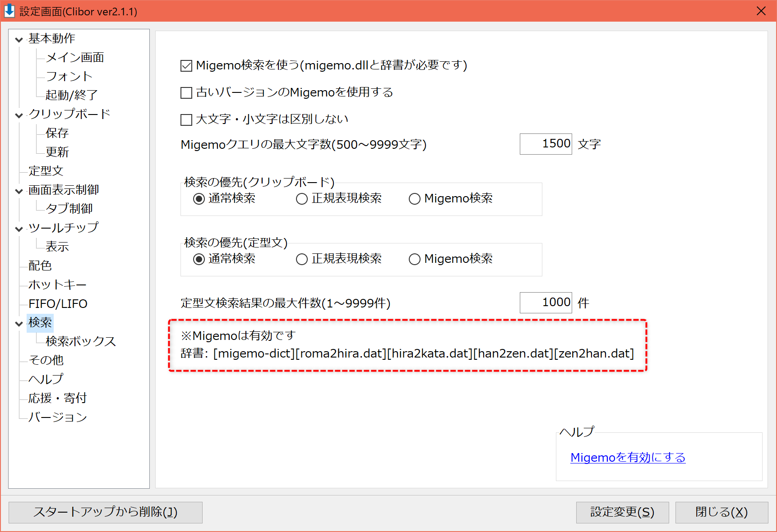Click スタートアップから削除(J) button
This screenshot has height=532, width=777.
106,512
